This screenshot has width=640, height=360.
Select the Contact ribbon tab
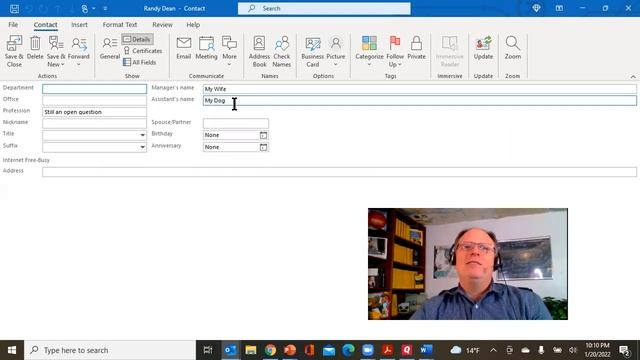[x=45, y=24]
